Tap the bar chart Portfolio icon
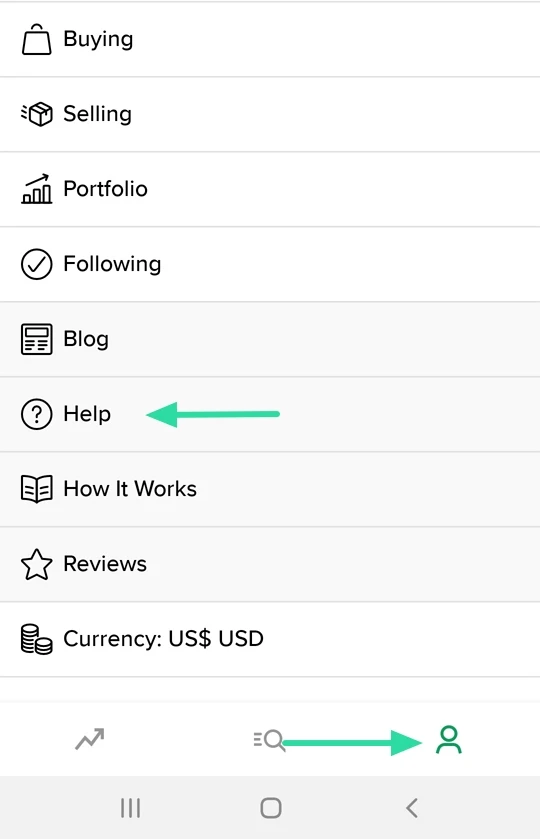Viewport: 540px width, 839px height. pos(36,189)
